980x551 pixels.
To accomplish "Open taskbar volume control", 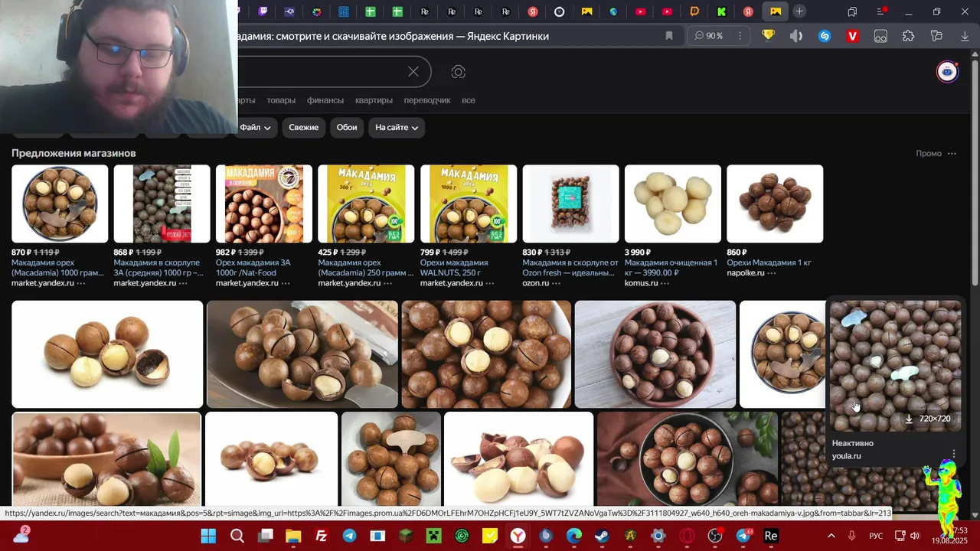I will [x=915, y=536].
